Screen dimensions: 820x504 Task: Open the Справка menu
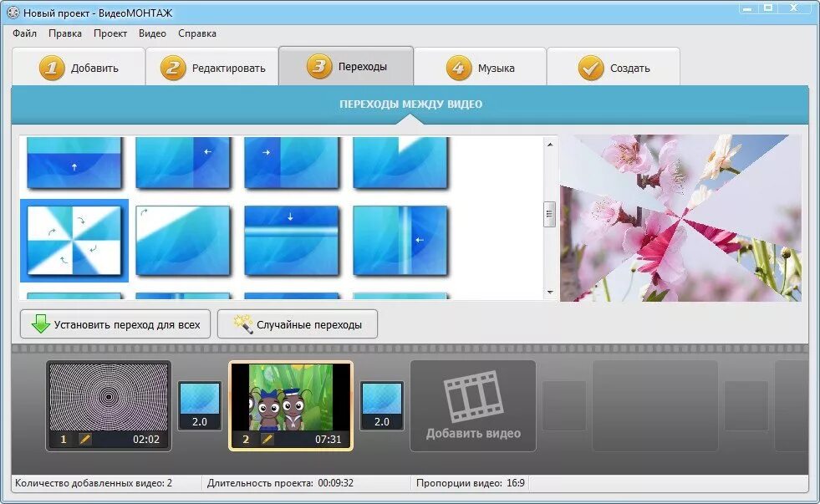click(197, 33)
